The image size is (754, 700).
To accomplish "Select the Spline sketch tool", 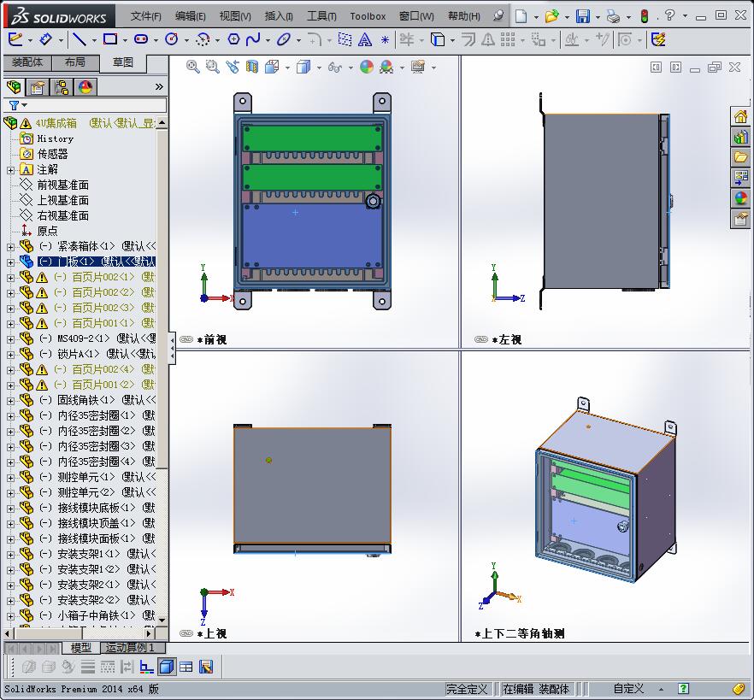I will tap(253, 39).
